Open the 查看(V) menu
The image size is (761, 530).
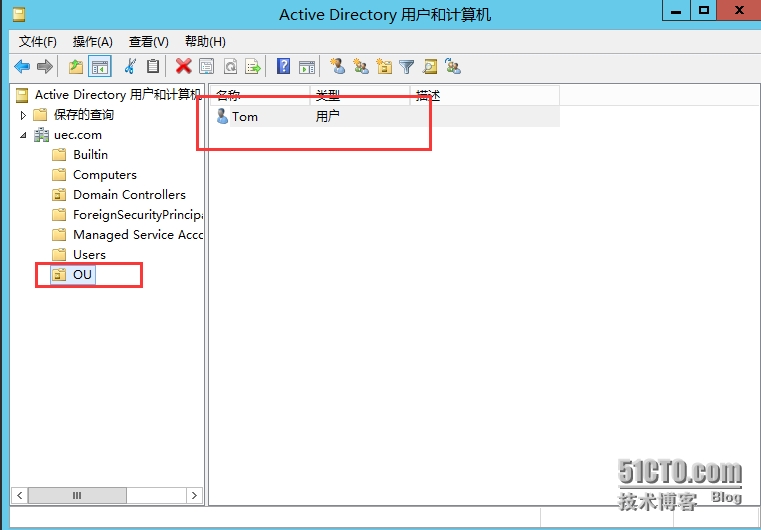coord(149,42)
